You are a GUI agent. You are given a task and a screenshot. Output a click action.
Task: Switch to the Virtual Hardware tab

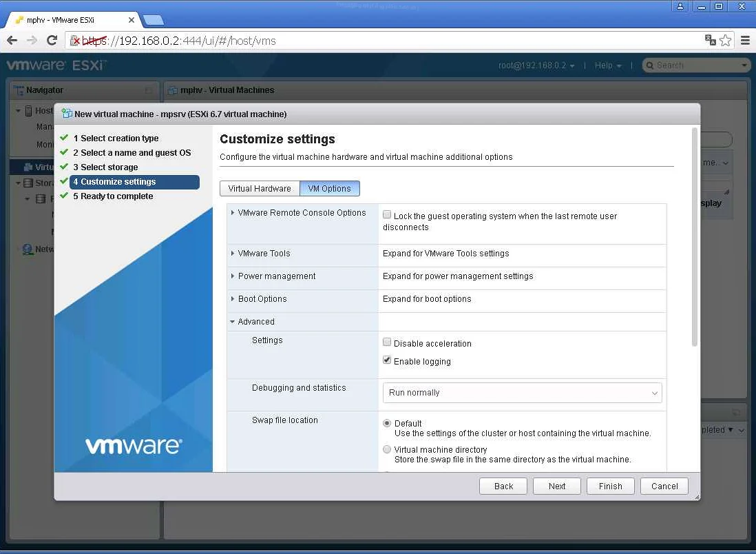click(x=260, y=188)
